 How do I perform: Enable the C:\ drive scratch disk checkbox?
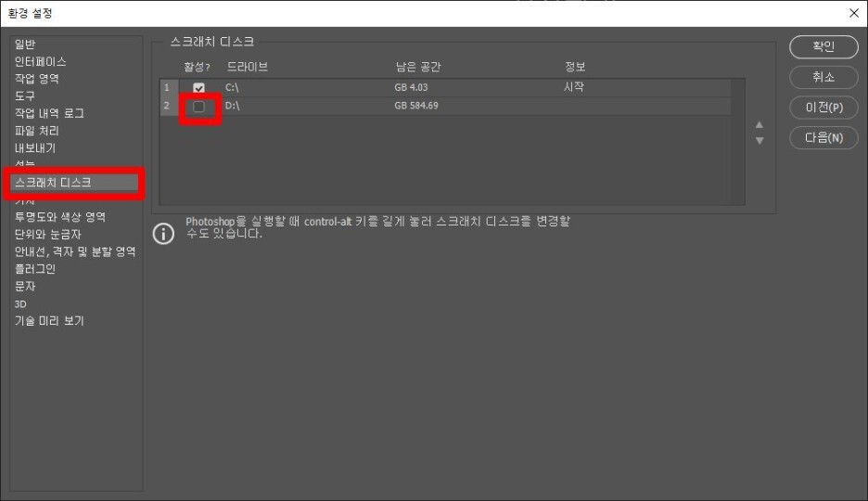click(198, 88)
